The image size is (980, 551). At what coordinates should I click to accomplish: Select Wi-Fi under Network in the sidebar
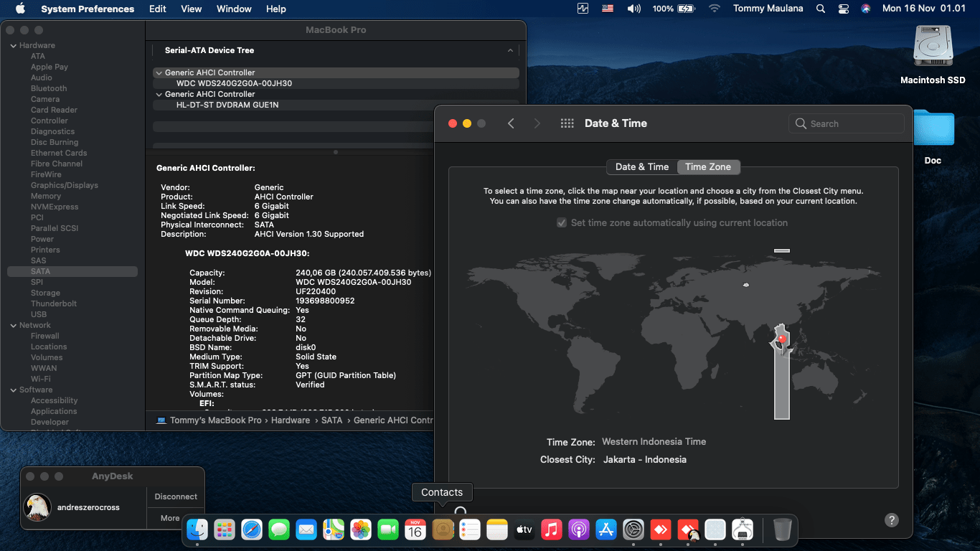(41, 380)
